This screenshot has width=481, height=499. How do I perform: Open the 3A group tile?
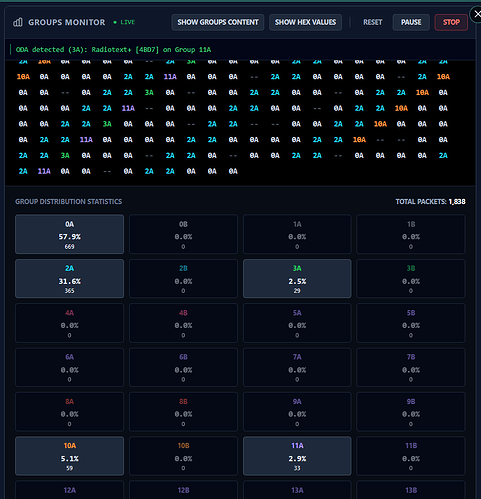(x=297, y=279)
